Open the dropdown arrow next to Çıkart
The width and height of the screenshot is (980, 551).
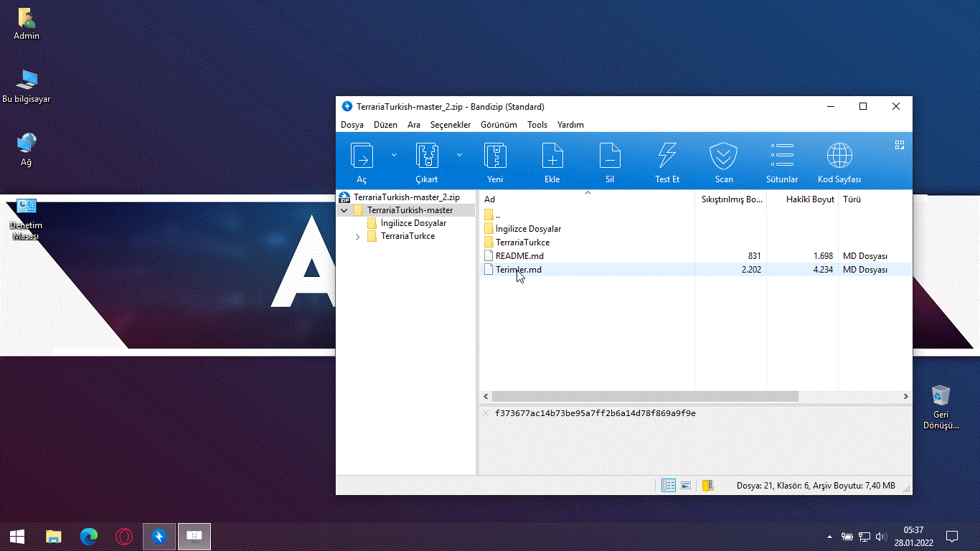460,155
